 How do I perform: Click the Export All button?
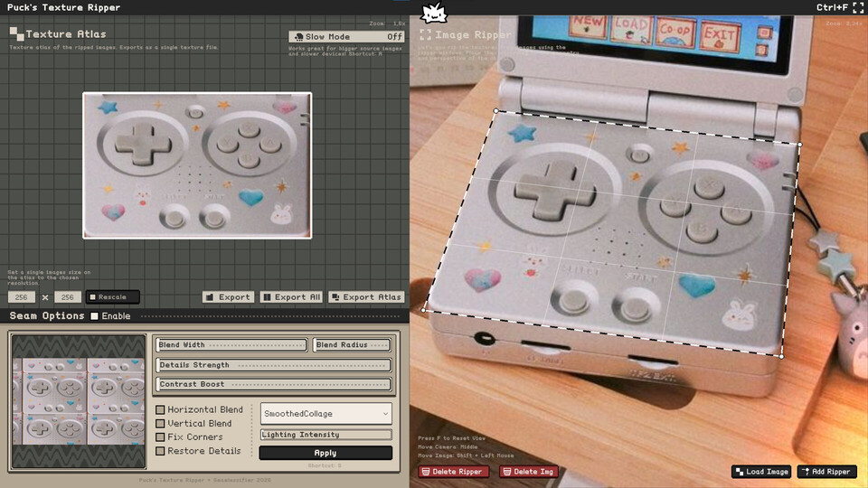(292, 297)
